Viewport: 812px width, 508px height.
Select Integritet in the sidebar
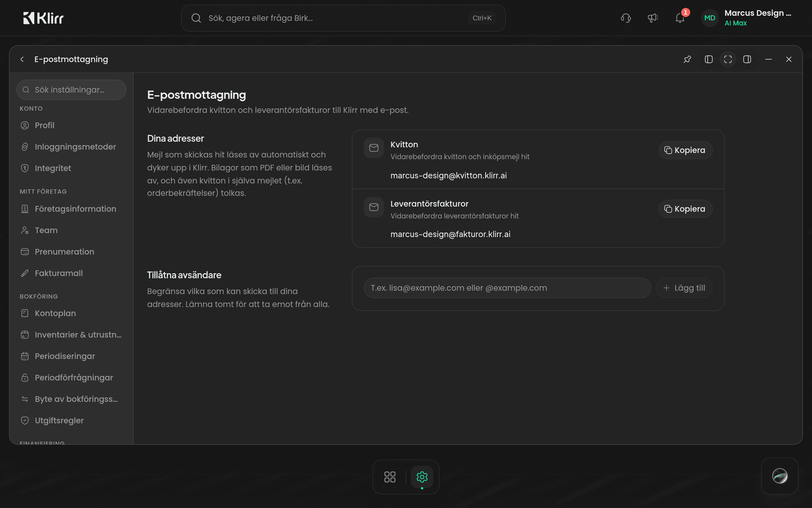71,168
